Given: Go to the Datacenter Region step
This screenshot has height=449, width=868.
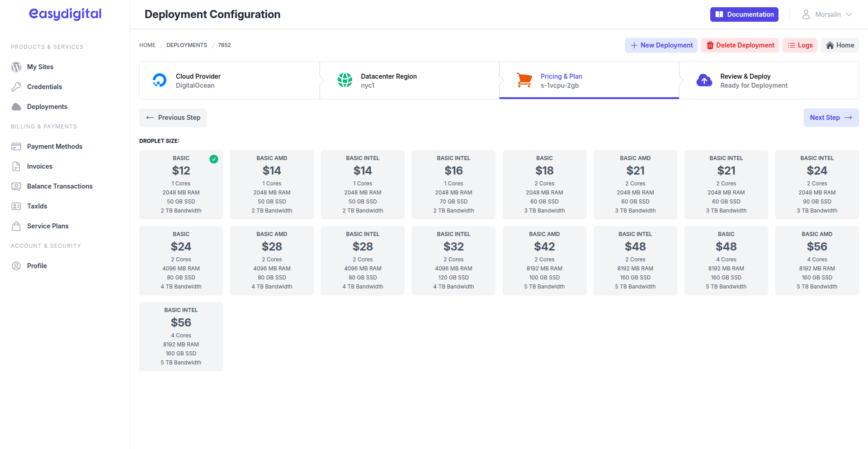Looking at the screenshot, I should 409,80.
